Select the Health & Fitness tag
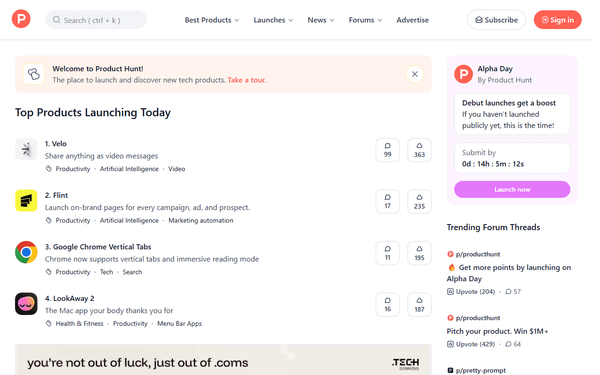Viewport: 600px width, 375px height. [79, 324]
